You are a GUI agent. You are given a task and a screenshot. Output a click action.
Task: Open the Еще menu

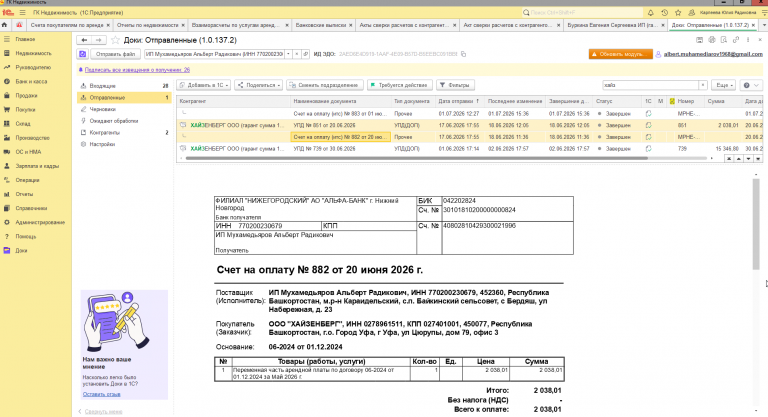tap(724, 85)
